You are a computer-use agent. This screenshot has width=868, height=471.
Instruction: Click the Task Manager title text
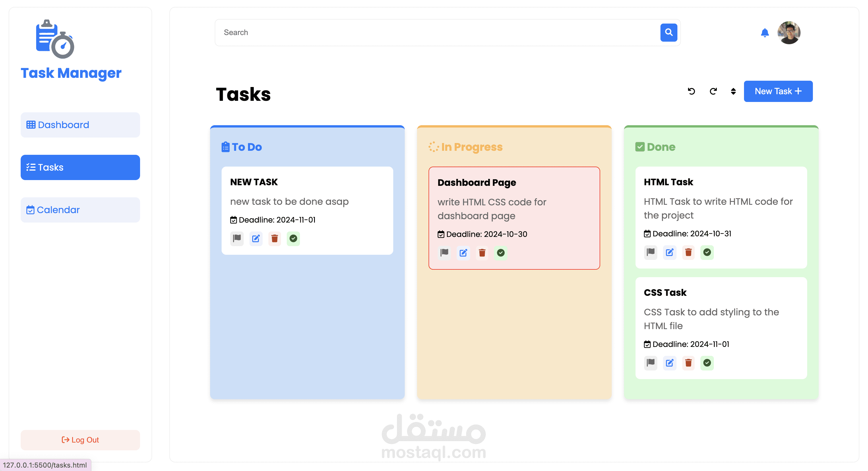click(71, 73)
